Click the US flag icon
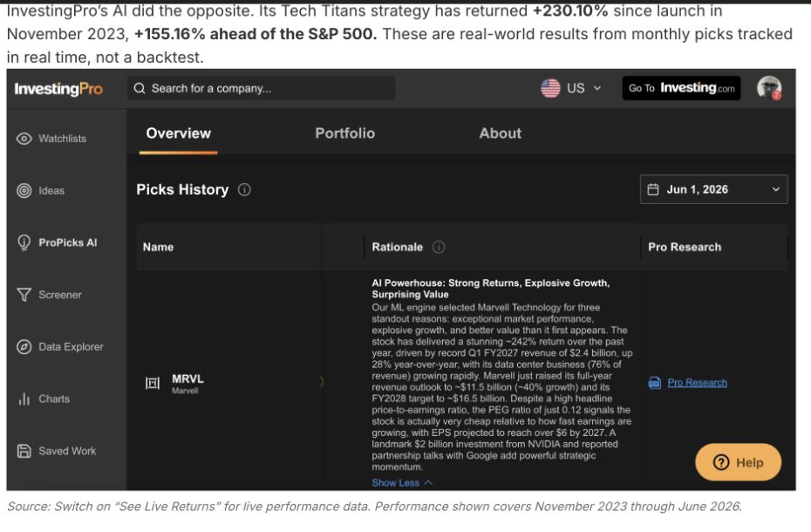The height and width of the screenshot is (532, 811). coord(550,88)
